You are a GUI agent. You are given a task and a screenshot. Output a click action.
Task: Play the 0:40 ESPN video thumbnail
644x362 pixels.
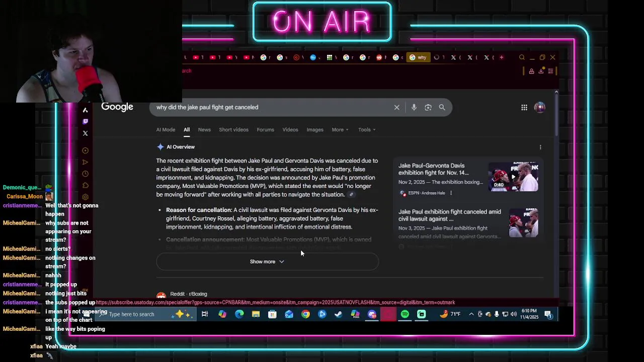point(513,176)
